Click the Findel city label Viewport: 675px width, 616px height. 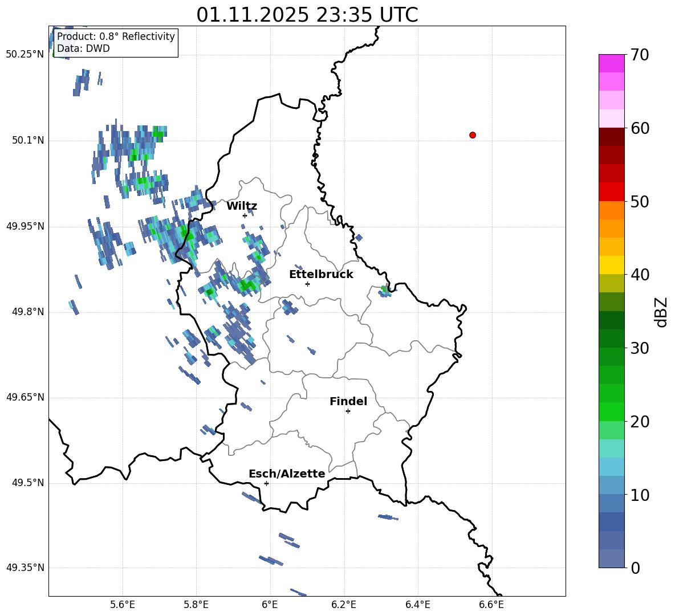coord(348,401)
